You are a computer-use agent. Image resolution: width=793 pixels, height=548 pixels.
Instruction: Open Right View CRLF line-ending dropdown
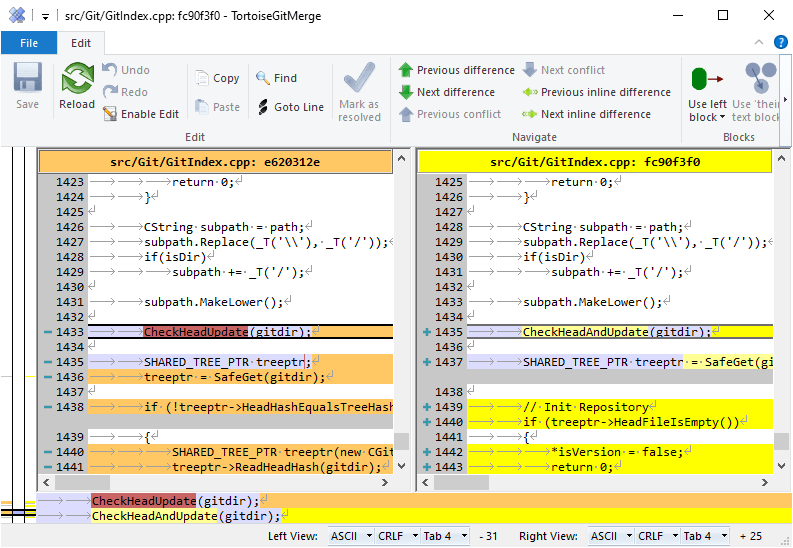656,537
